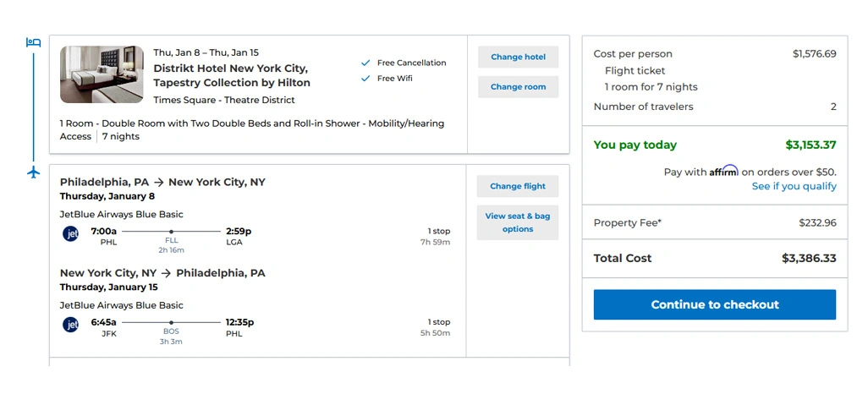Click the Property Fee label
This screenshot has width=868, height=394.
pyautogui.click(x=628, y=223)
